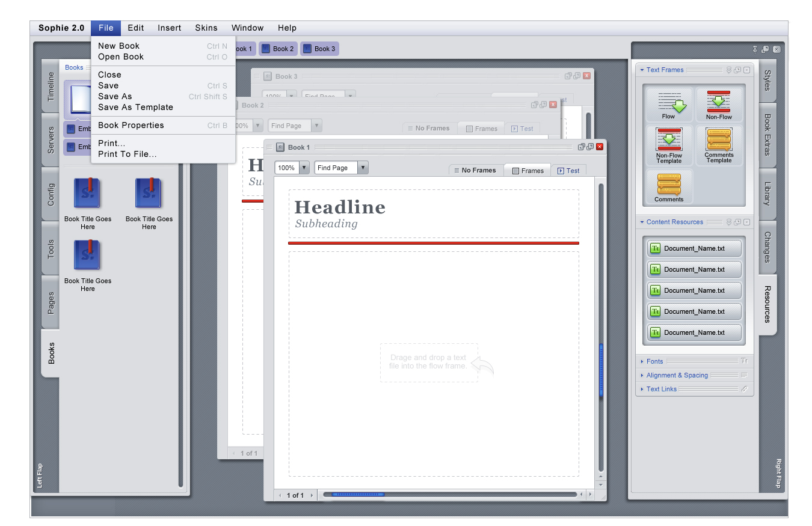The height and width of the screenshot is (526, 812).
Task: Go to next page in Book 1
Action: click(312, 495)
